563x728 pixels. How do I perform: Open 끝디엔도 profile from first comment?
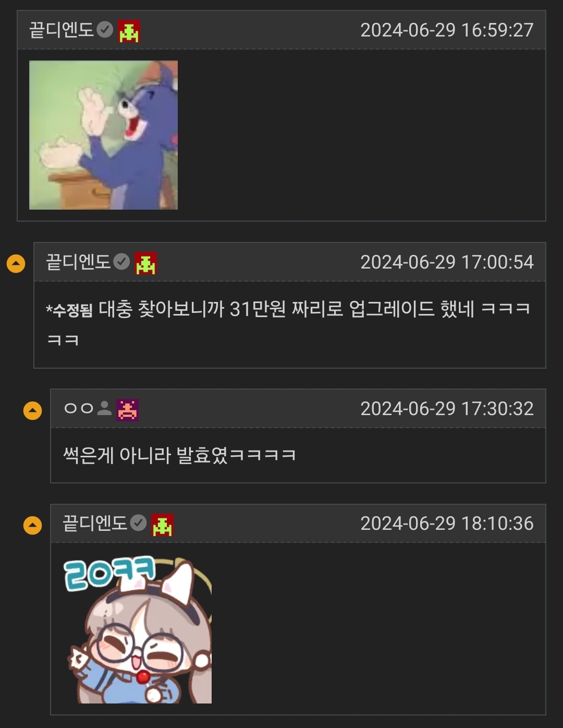[x=62, y=30]
